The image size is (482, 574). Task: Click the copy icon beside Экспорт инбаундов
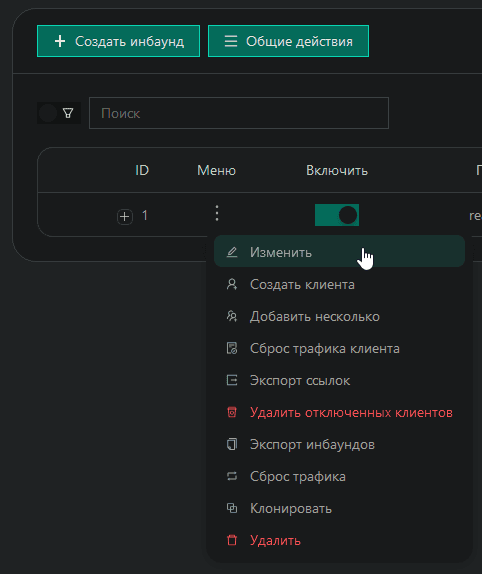pos(232,444)
